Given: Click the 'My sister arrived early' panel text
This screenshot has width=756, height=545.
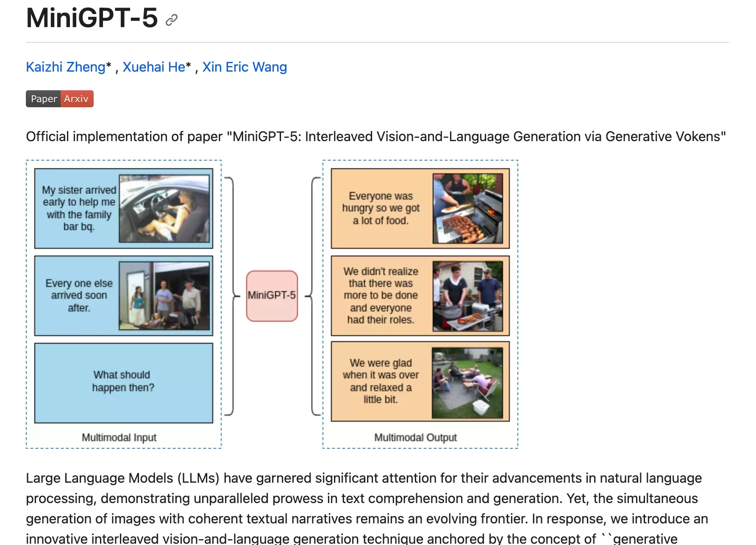Looking at the screenshot, I should [x=79, y=208].
